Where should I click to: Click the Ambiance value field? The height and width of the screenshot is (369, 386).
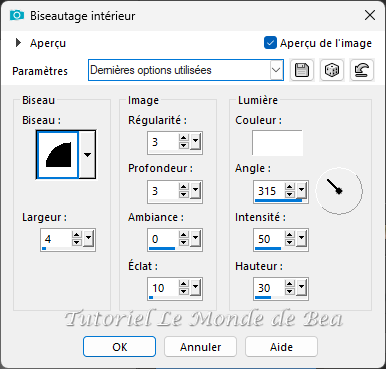tap(163, 239)
